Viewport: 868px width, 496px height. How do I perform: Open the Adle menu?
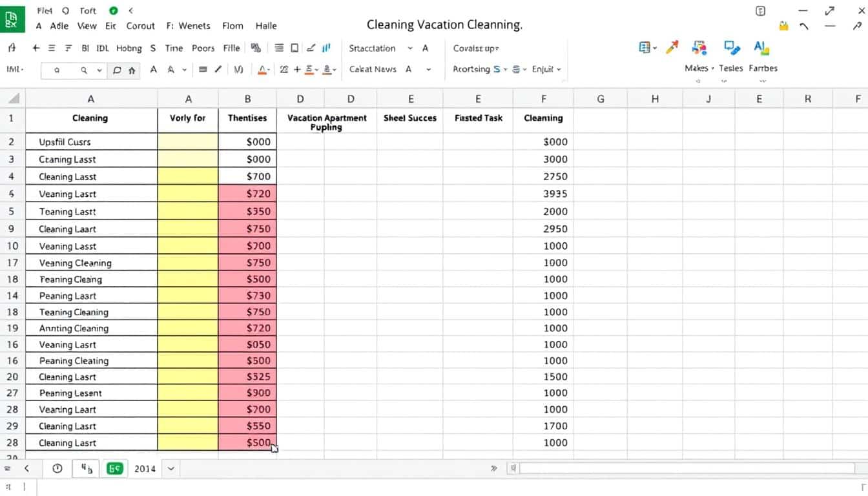59,26
